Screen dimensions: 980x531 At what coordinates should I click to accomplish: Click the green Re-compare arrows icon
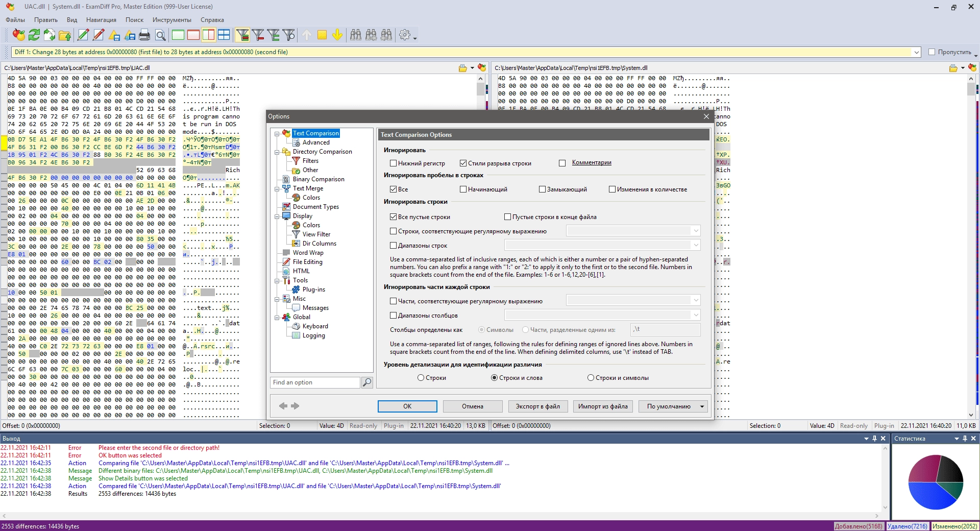pos(34,35)
